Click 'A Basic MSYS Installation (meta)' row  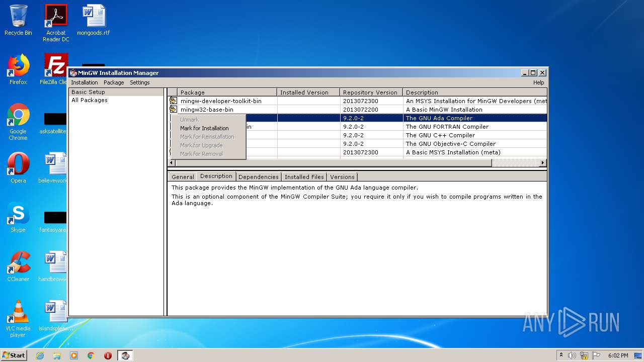(x=357, y=152)
